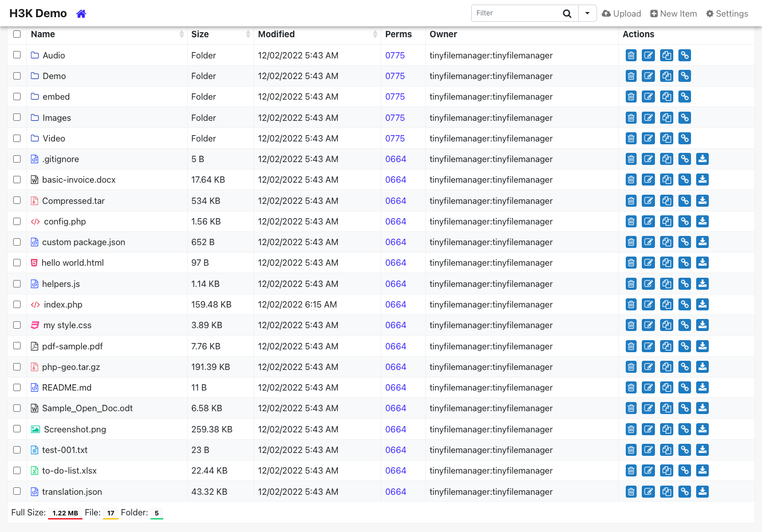Click the search magnifier icon in Filter

[x=567, y=14]
